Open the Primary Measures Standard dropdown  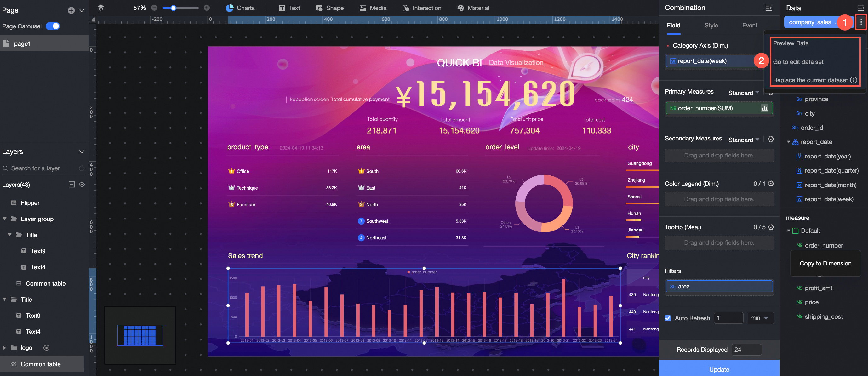[743, 93]
